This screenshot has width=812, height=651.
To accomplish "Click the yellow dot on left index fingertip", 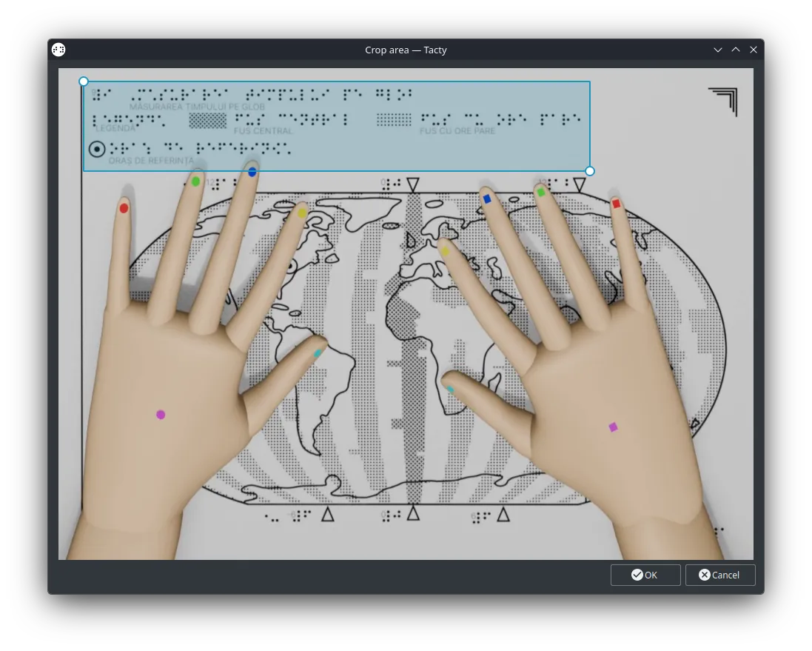I will tap(303, 213).
